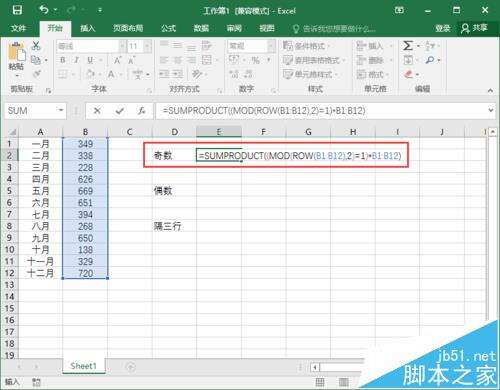Screen dimensions: 500x390
Task: Click the Merge and Center icon
Action: coord(207,60)
